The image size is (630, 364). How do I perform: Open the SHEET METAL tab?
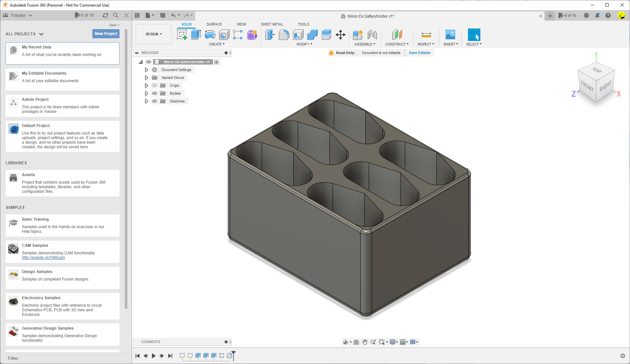[272, 24]
